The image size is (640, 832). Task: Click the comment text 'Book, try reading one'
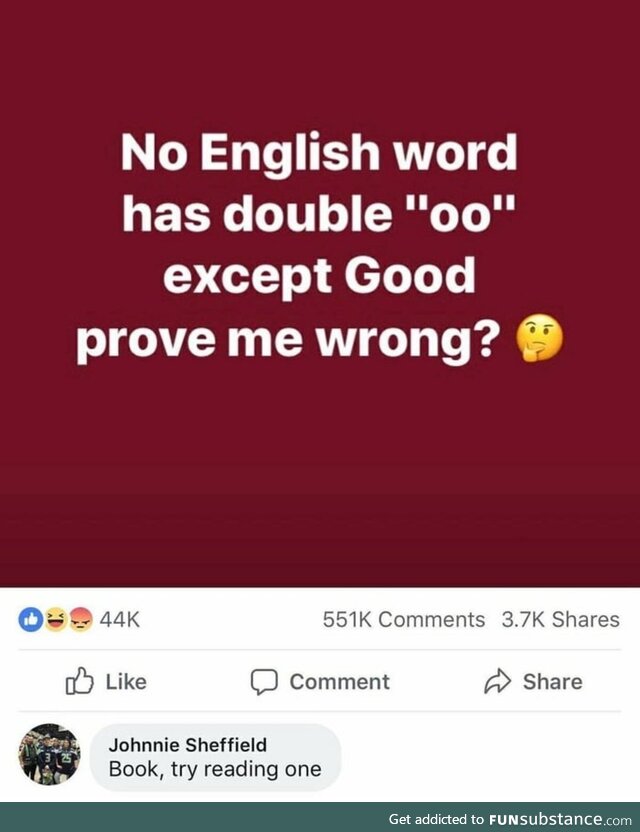pyautogui.click(x=215, y=769)
